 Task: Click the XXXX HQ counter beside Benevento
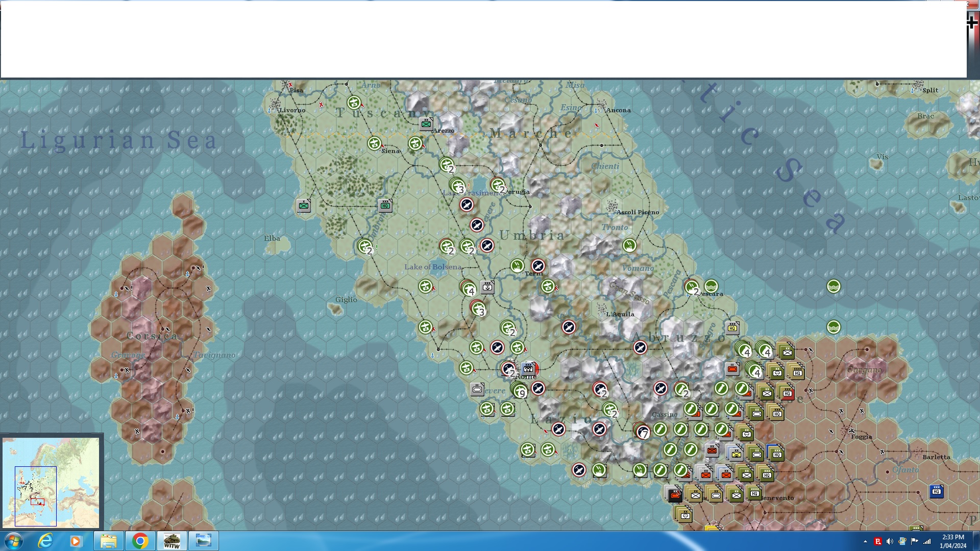click(x=754, y=493)
